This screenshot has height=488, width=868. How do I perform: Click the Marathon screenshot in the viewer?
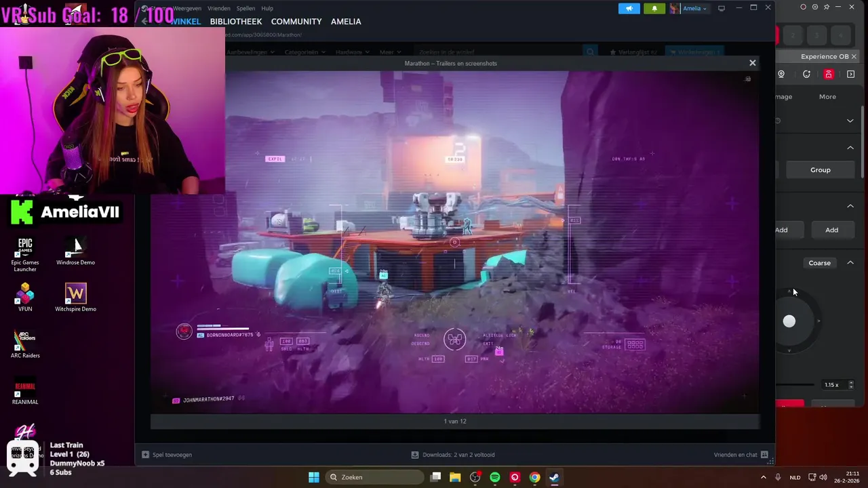[x=454, y=242]
